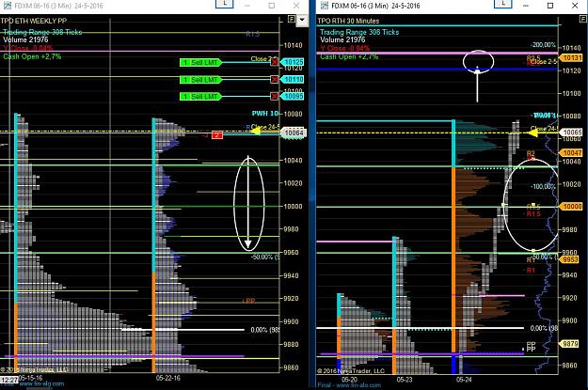588x390 pixels.
Task: Click 'Y Close -0.04%' text in right chart
Action: point(344,48)
